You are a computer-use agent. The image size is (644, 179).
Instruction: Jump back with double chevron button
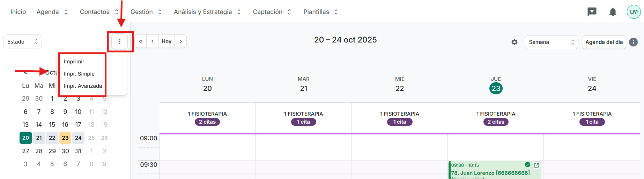tap(141, 41)
